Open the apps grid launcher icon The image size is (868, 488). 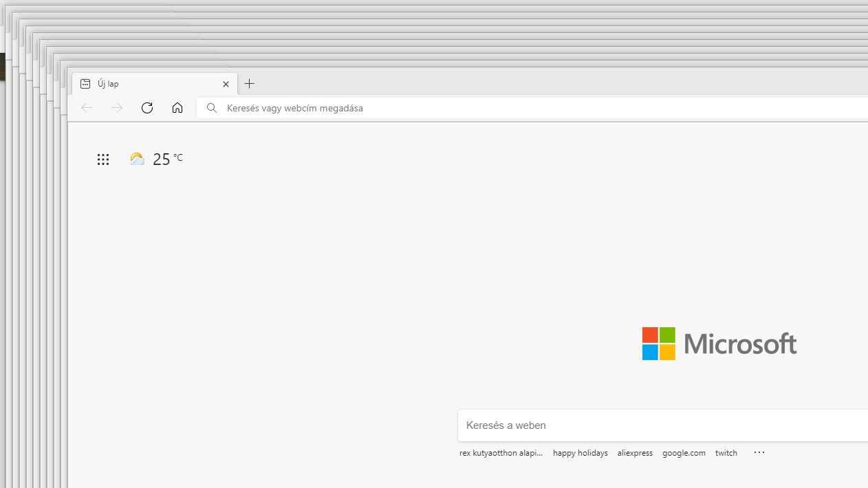pyautogui.click(x=103, y=159)
